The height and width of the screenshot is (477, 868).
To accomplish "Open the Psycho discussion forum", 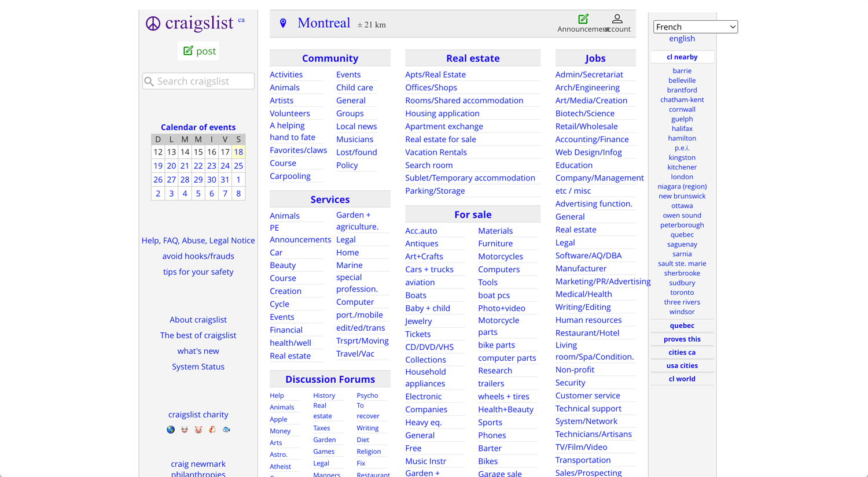I will pyautogui.click(x=367, y=395).
